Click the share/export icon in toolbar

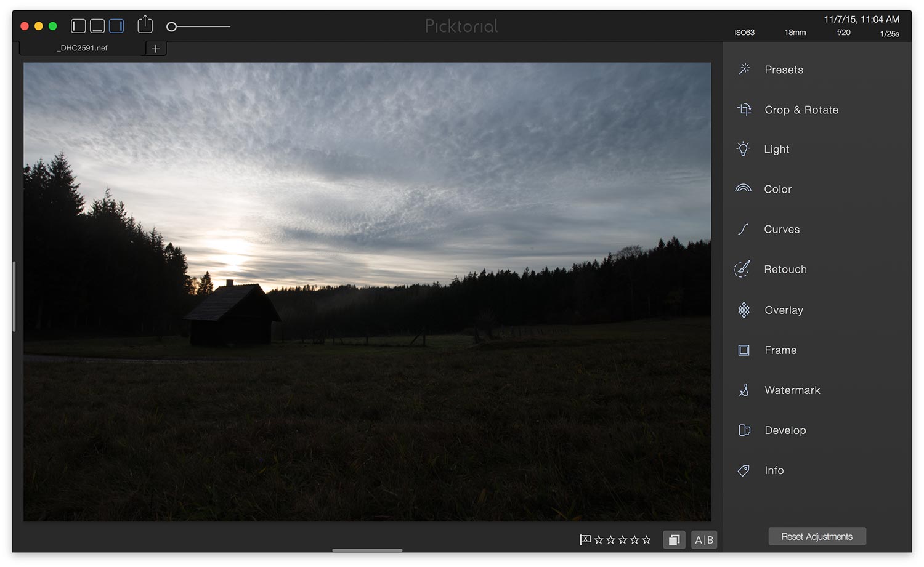coord(145,24)
